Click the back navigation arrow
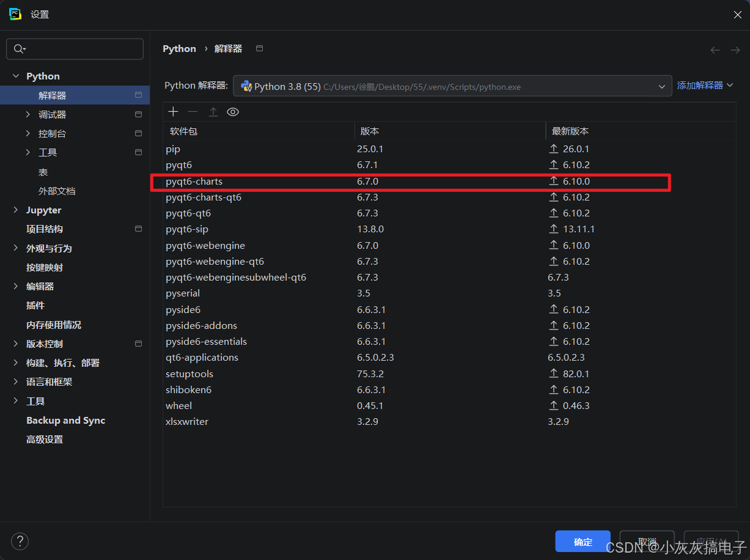The image size is (750, 560). coord(715,50)
